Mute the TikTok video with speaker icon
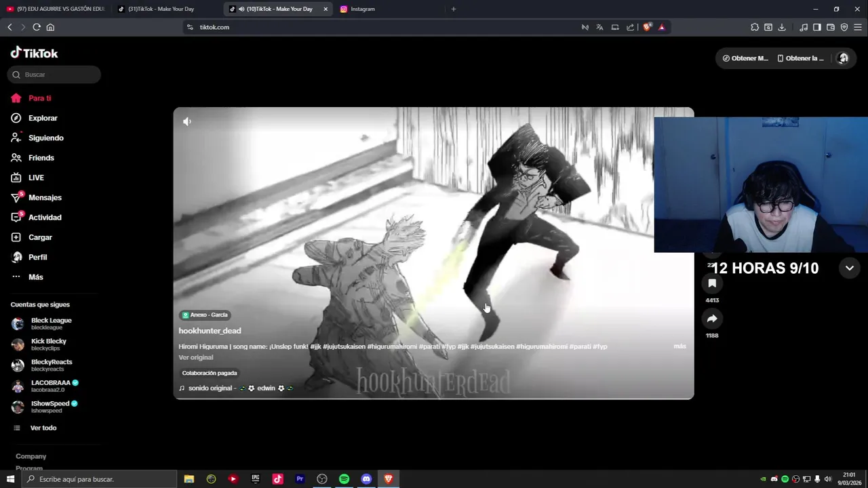 187,121
